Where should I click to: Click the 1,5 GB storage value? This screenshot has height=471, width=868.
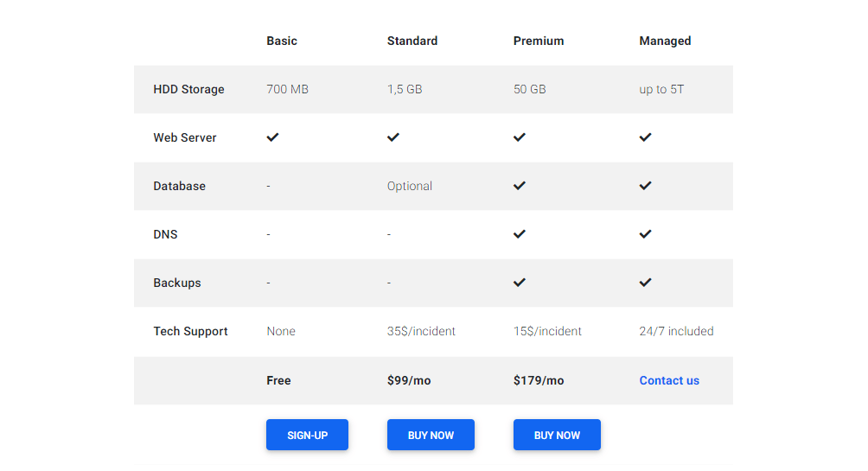405,89
